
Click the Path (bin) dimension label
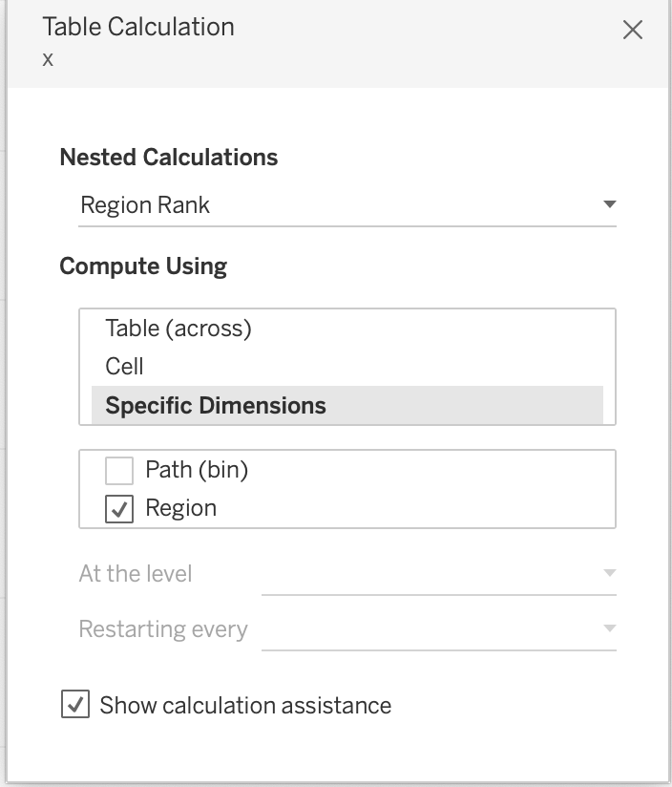(x=196, y=470)
